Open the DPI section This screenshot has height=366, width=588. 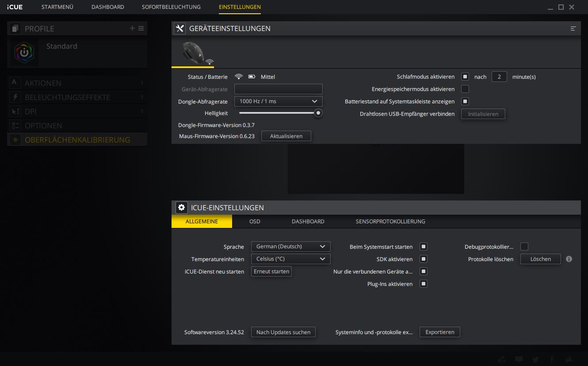tap(77, 111)
